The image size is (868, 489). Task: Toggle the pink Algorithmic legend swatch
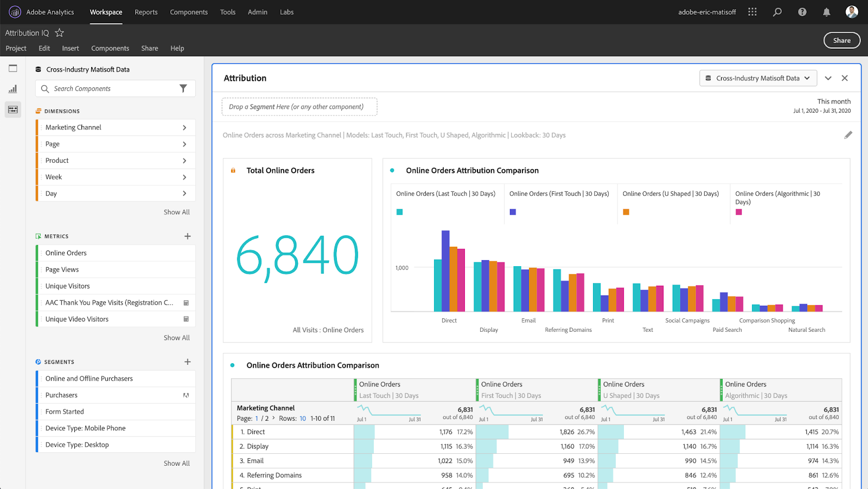738,212
